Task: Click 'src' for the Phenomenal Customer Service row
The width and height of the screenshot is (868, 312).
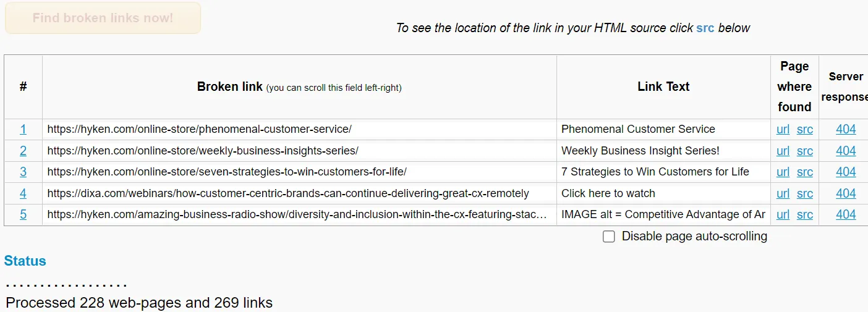Action: [804, 129]
